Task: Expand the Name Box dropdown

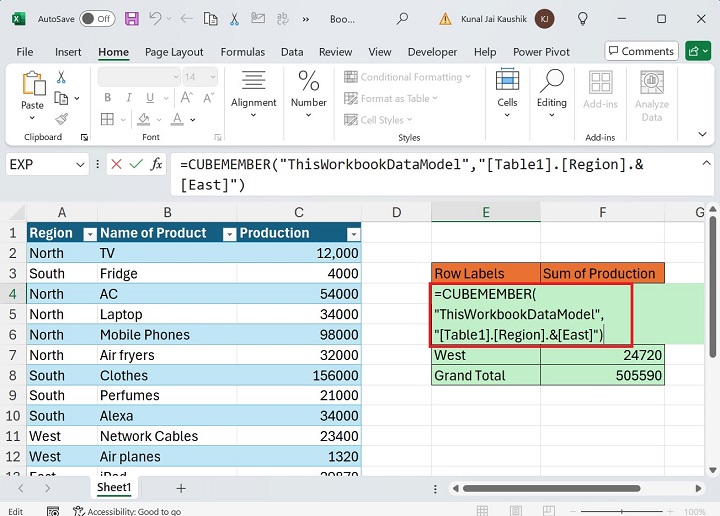Action: click(80, 164)
